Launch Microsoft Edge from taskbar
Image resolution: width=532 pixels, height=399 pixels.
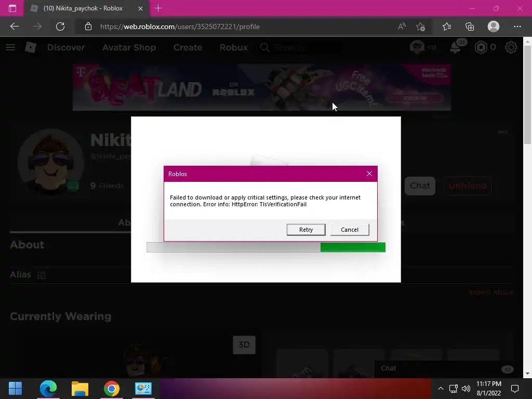(x=48, y=389)
